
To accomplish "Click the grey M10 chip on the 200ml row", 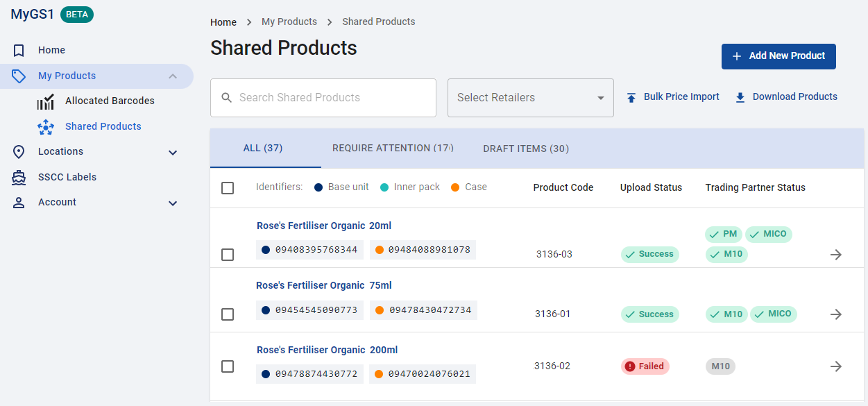I will [721, 366].
